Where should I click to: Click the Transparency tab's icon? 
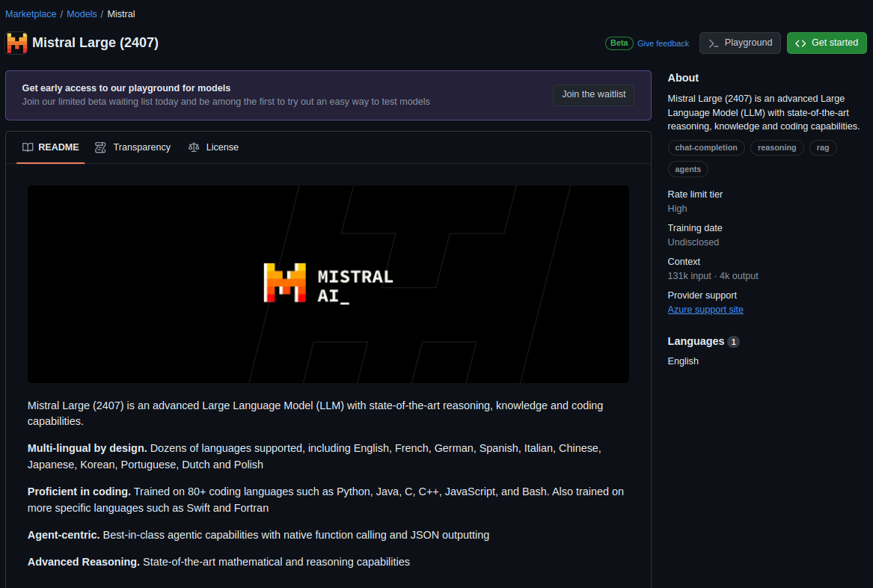(100, 147)
